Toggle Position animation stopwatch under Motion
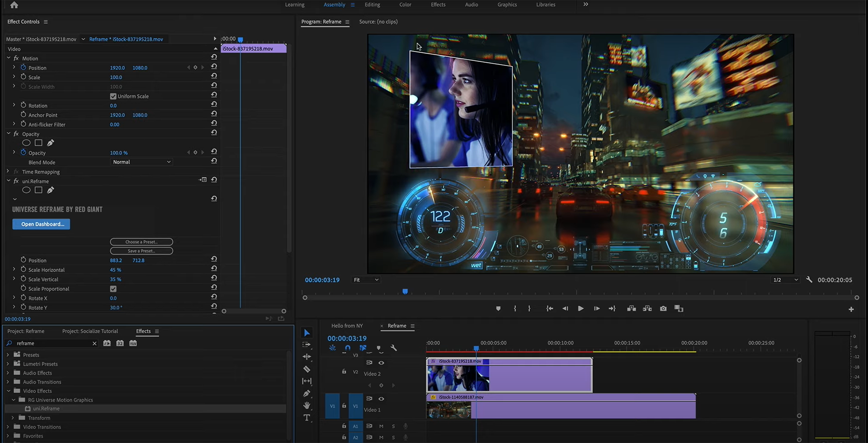868x443 pixels. 24,67
